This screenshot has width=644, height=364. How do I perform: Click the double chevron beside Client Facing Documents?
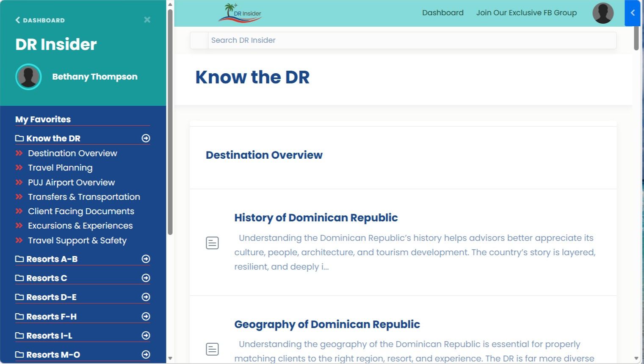coord(19,211)
